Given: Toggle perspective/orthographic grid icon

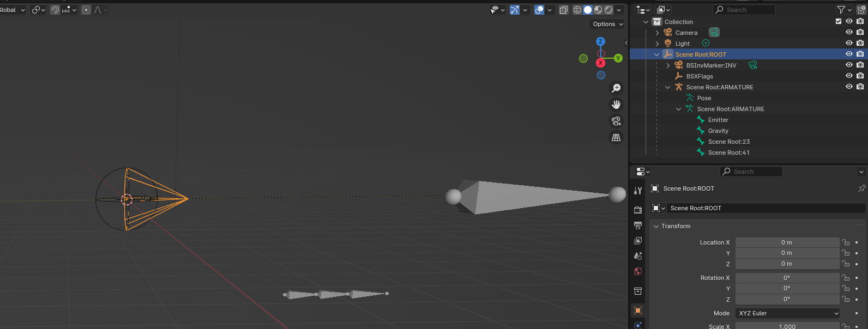Looking at the screenshot, I should [616, 137].
